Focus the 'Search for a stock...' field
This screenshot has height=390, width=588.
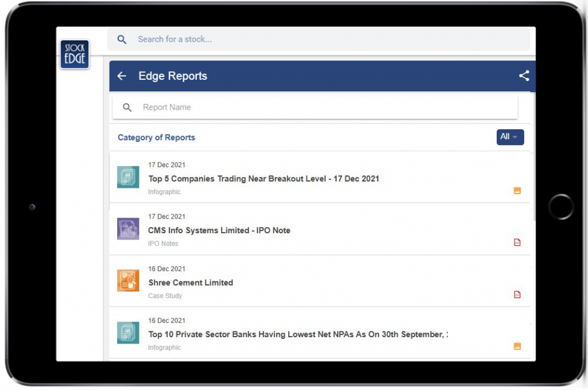tap(319, 39)
